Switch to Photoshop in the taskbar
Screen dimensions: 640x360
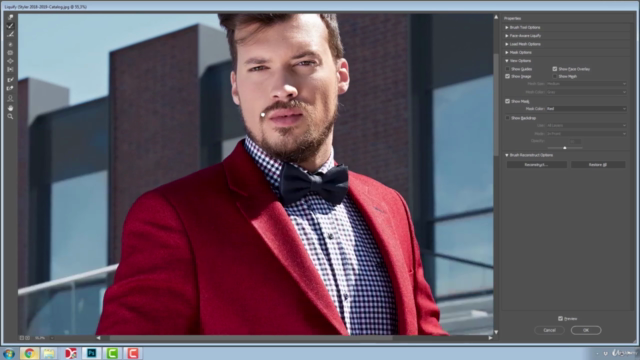point(91,353)
